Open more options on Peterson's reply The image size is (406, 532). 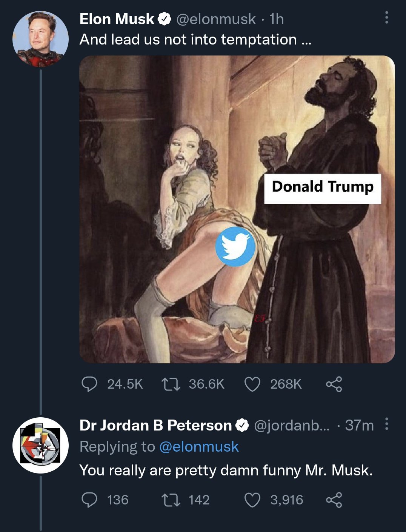[x=386, y=424]
